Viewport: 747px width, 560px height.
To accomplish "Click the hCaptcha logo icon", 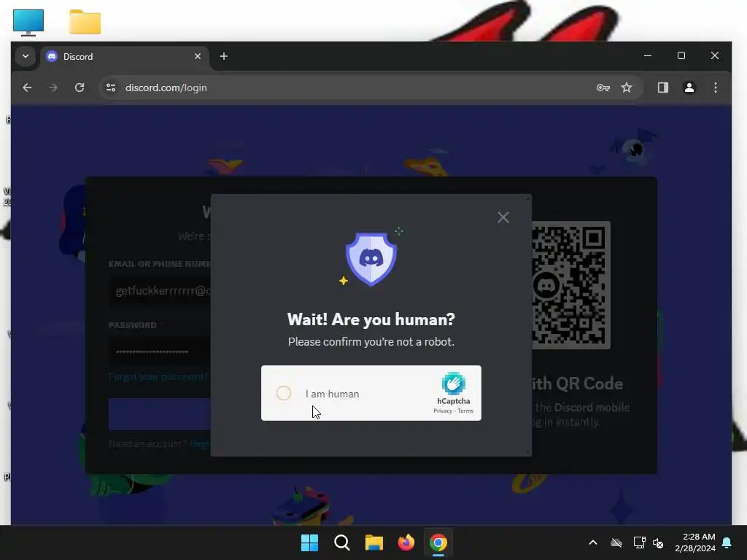I will (454, 384).
